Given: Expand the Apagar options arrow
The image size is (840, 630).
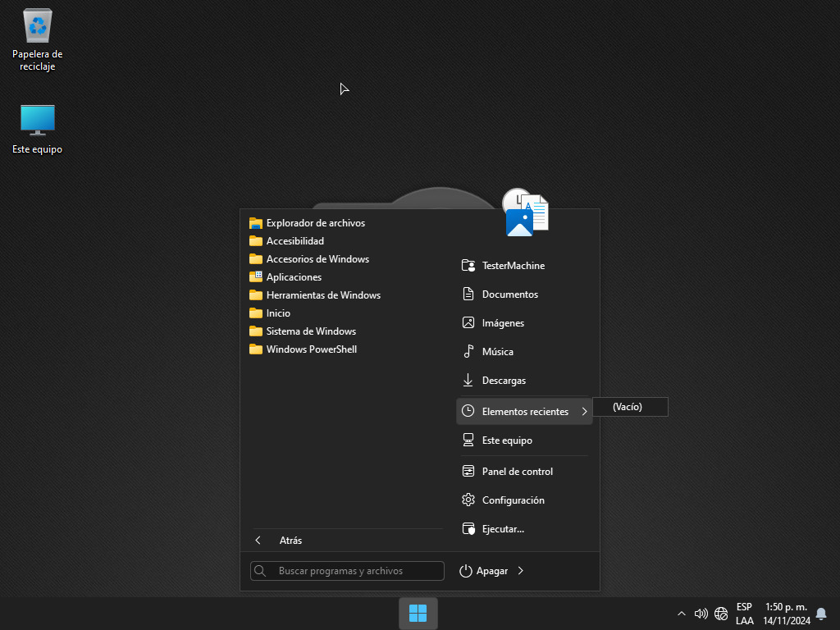Looking at the screenshot, I should [x=521, y=571].
